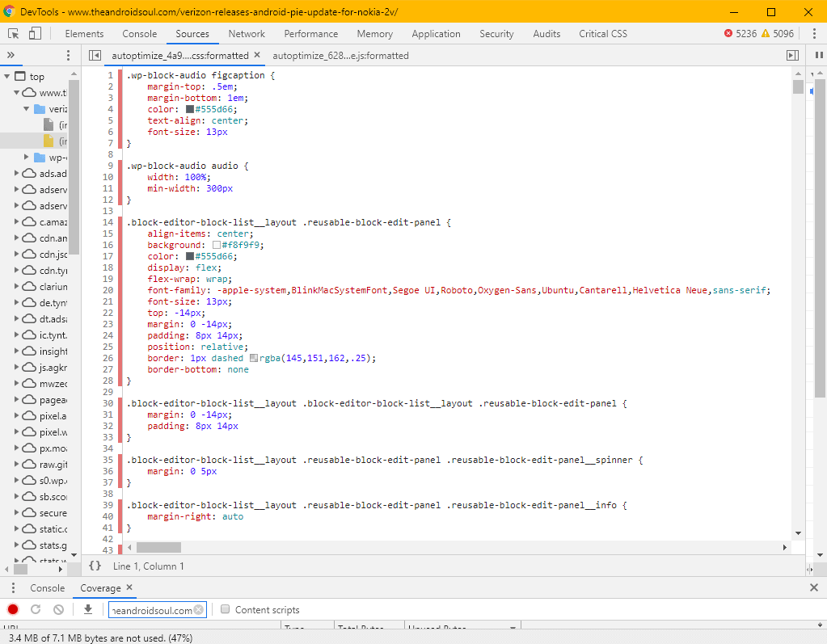Screen dimensions: 827x644
Task: Switch to the Network panel
Action: (x=246, y=33)
